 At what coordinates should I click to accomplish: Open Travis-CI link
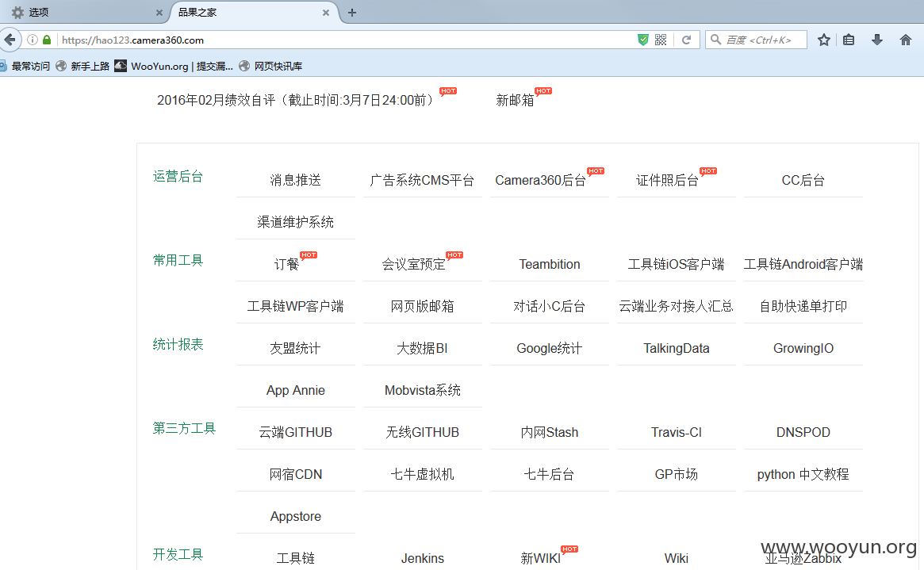(676, 433)
